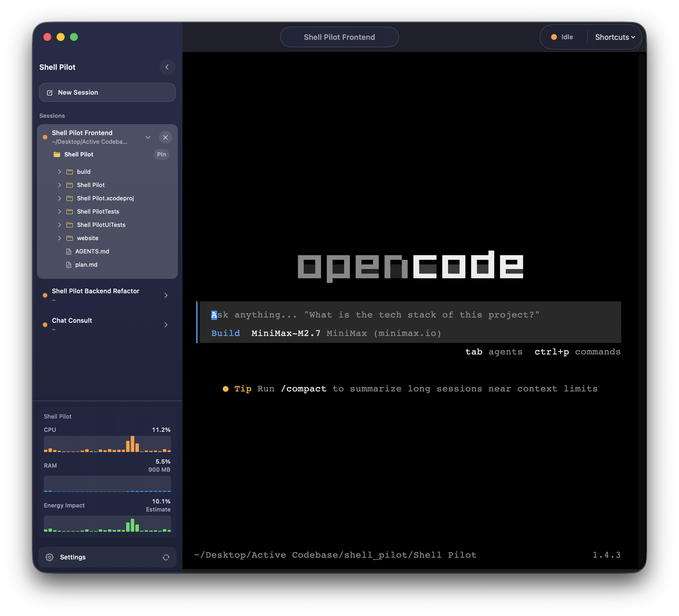The width and height of the screenshot is (679, 616).
Task: Click the CPU usage graph
Action: [107, 444]
